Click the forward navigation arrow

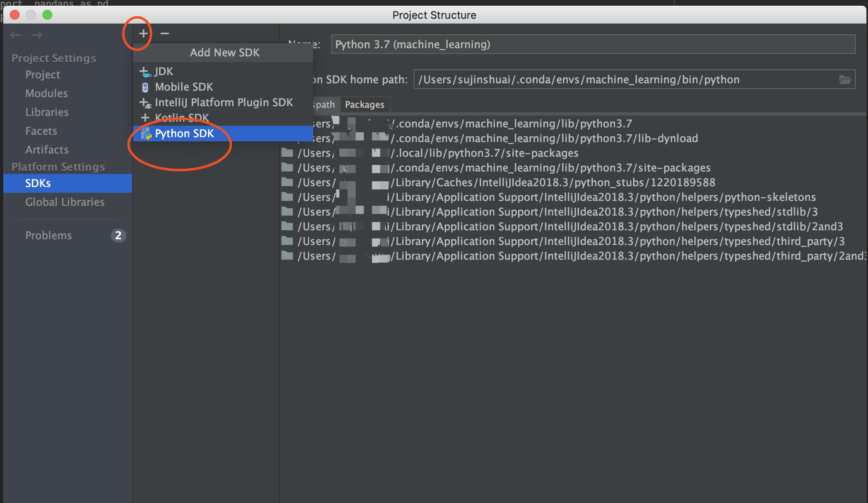click(x=37, y=35)
